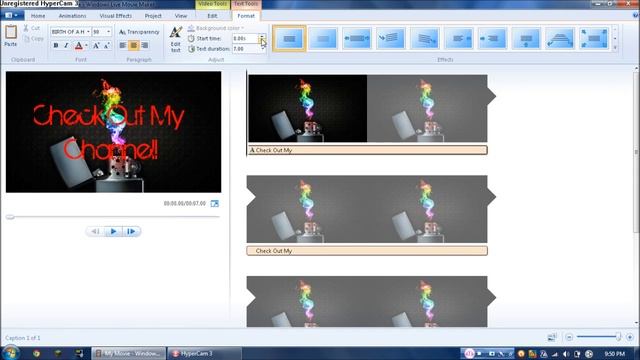
Task: Align caption text right
Action: (x=144, y=45)
